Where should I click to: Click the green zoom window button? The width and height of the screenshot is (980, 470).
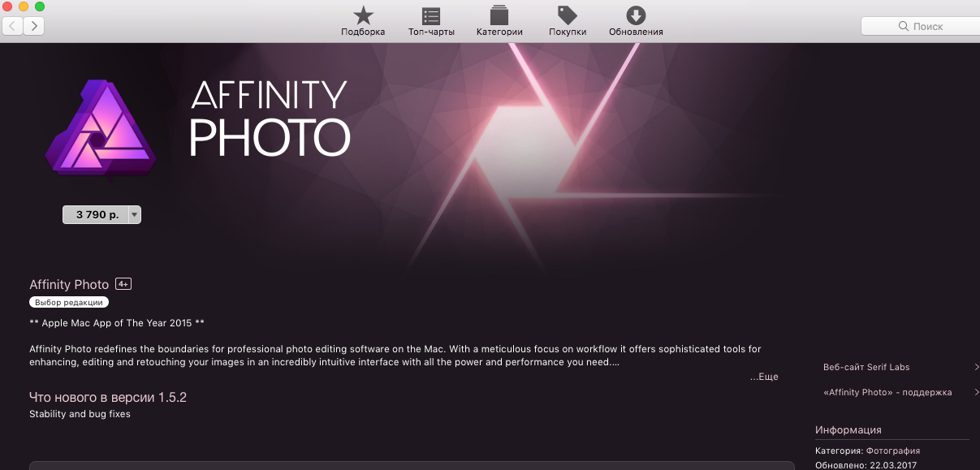tap(40, 6)
